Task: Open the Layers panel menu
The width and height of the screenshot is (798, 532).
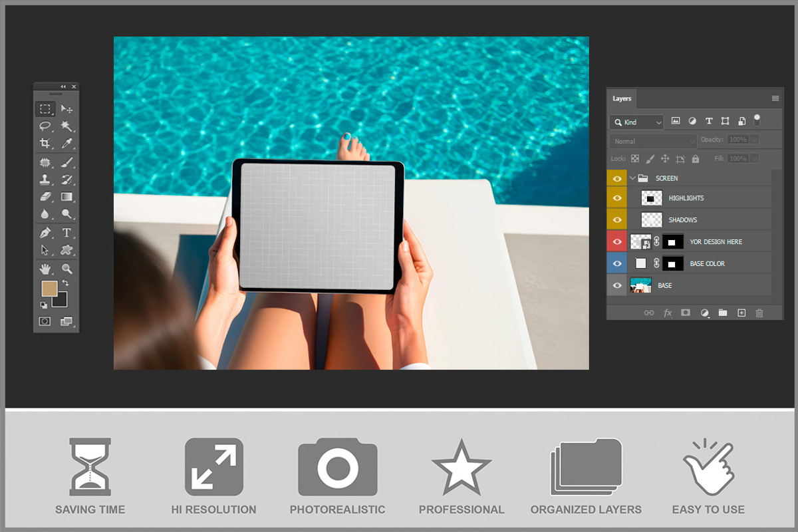Action: coord(775,98)
